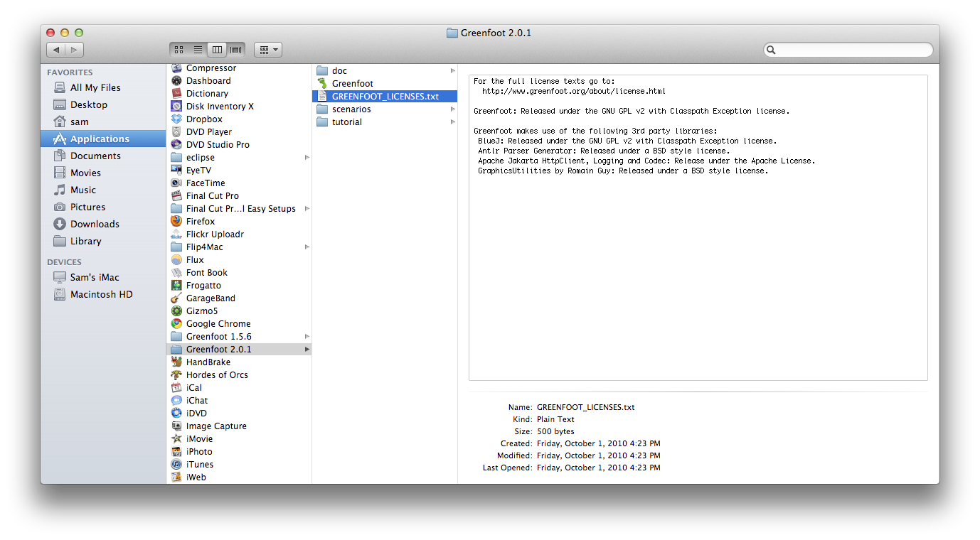Switch to Cover Flow view
This screenshot has width=980, height=540.
coord(236,50)
